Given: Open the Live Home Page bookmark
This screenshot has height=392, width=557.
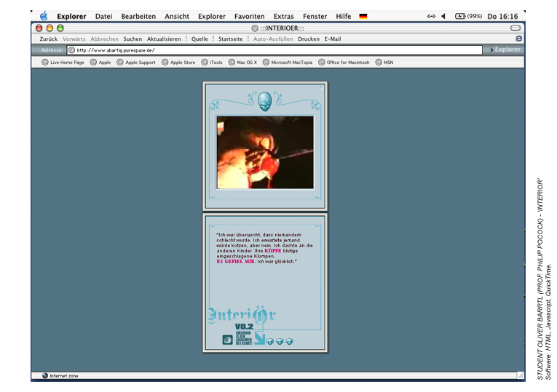Looking at the screenshot, I should [x=64, y=63].
